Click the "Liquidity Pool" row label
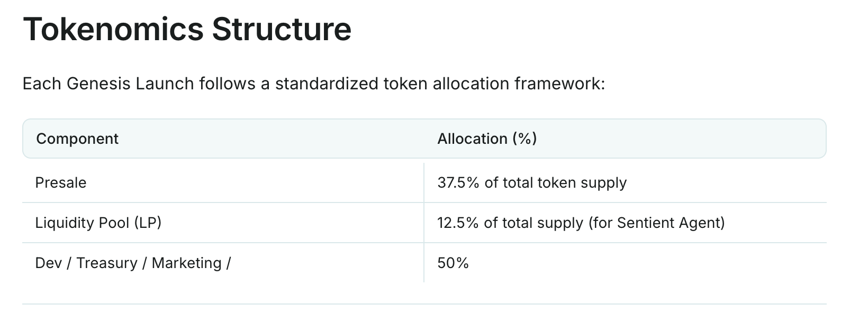 tap(82, 223)
